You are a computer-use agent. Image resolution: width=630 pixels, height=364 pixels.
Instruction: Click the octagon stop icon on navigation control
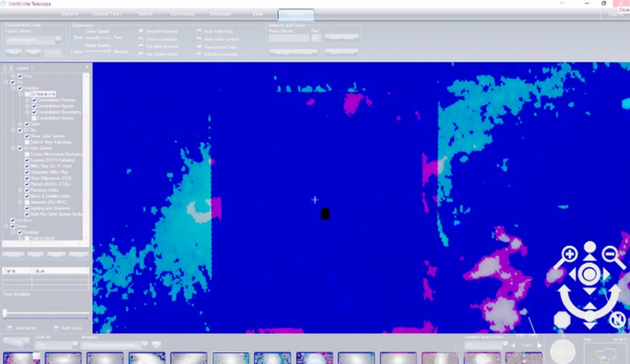[562, 319]
